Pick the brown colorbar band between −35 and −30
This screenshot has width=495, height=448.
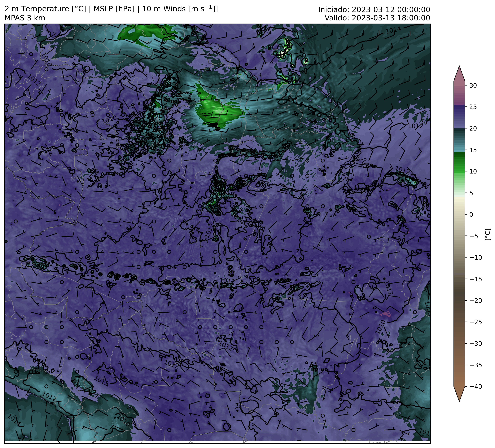tap(459, 354)
